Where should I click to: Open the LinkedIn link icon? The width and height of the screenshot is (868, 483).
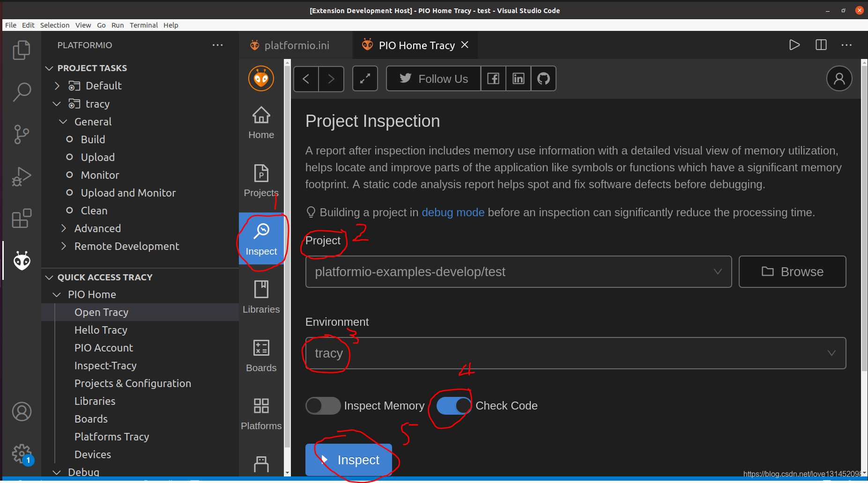(x=519, y=79)
